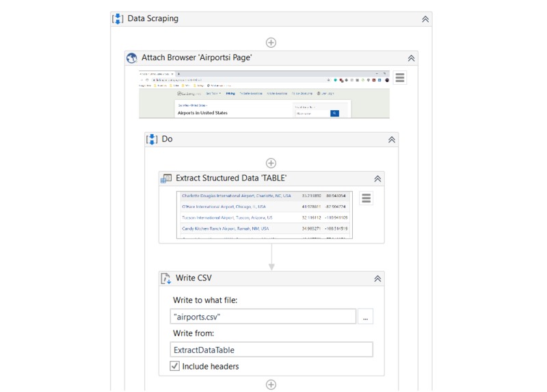547x392 pixels.
Task: Uncheck Include headers checkbox
Action: pyautogui.click(x=175, y=366)
